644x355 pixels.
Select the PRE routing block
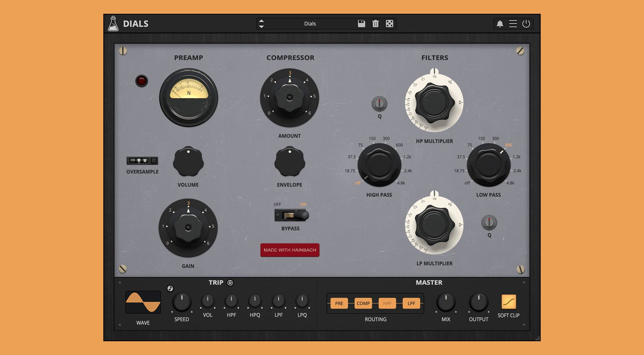(339, 303)
